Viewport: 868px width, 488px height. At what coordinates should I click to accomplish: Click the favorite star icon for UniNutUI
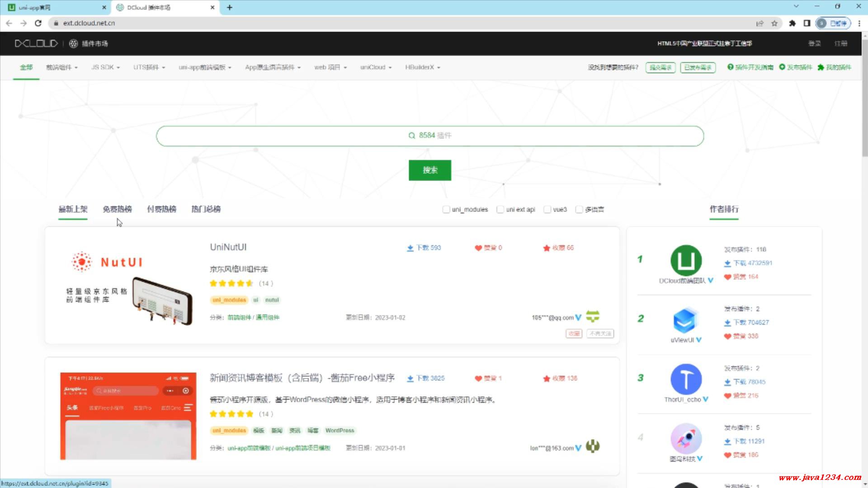pyautogui.click(x=547, y=248)
